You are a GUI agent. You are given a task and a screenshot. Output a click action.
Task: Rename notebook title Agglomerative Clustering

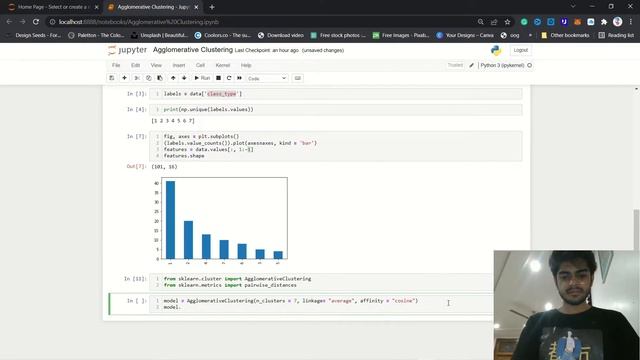point(193,50)
